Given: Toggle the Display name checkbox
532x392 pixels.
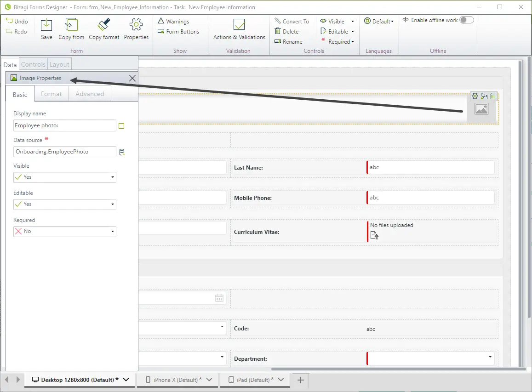Looking at the screenshot, I should (121, 126).
